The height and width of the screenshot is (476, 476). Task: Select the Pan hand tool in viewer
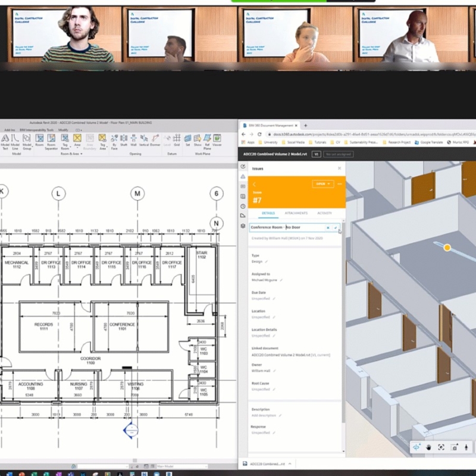pyautogui.click(x=428, y=447)
